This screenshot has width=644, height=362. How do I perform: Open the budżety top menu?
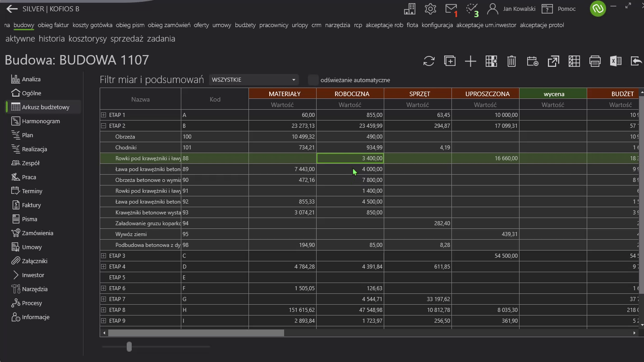[x=245, y=25]
